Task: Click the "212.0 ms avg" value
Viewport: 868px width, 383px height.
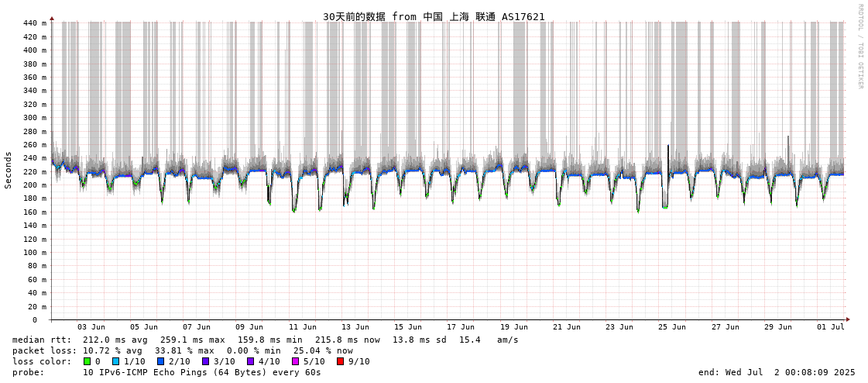Action: pyautogui.click(x=115, y=340)
